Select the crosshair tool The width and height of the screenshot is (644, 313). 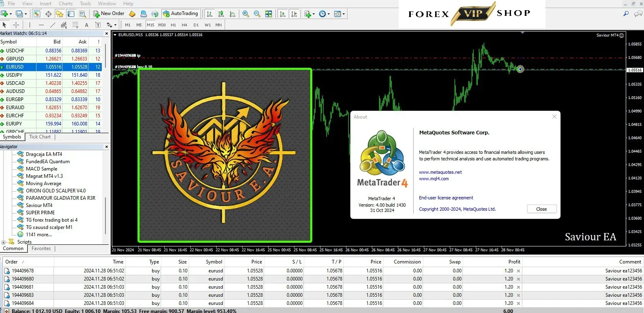tap(16, 25)
